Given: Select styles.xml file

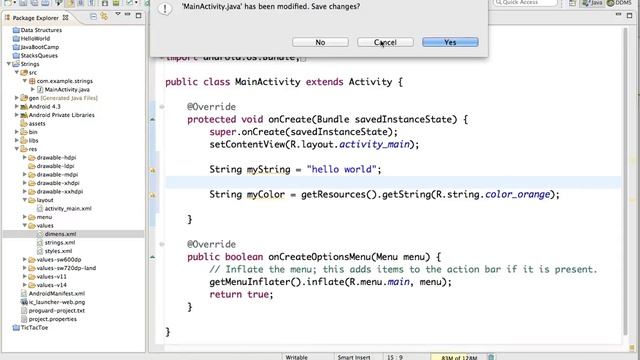Looking at the screenshot, I should 58,251.
